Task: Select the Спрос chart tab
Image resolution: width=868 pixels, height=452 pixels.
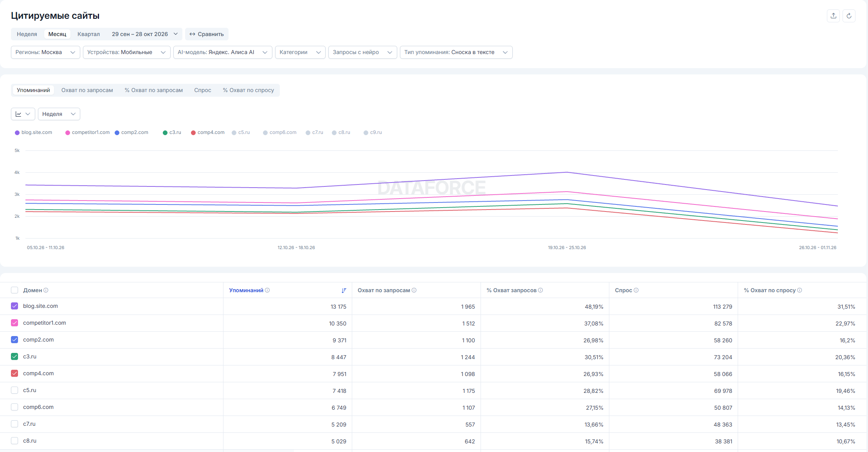Action: (x=203, y=90)
